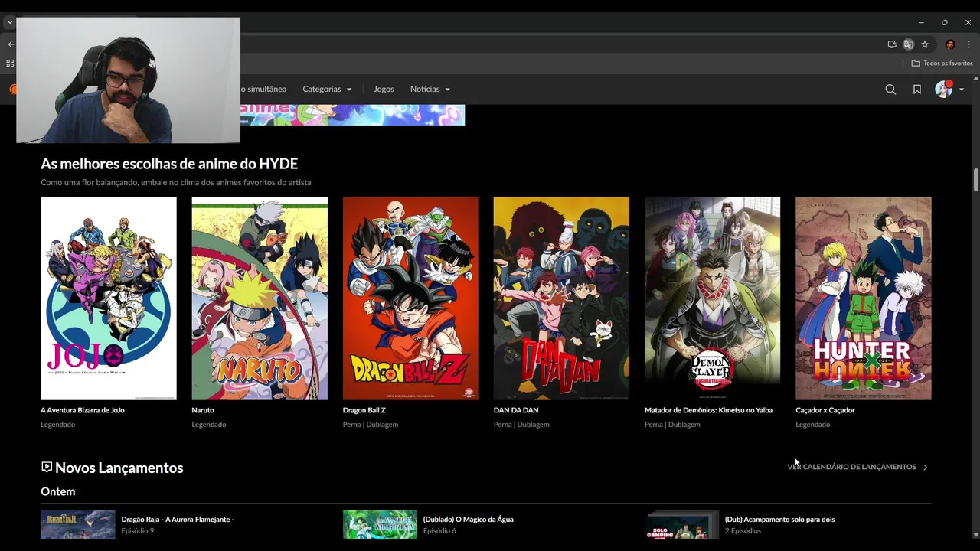The width and height of the screenshot is (980, 551).
Task: Click the colorful promo banner image
Action: (x=352, y=115)
